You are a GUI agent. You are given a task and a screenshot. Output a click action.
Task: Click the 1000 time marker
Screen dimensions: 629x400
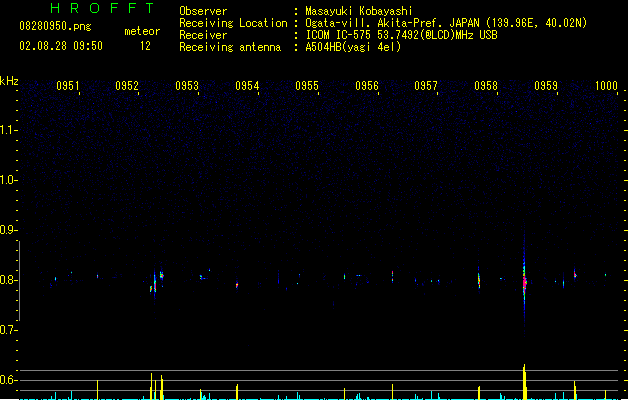pos(606,86)
